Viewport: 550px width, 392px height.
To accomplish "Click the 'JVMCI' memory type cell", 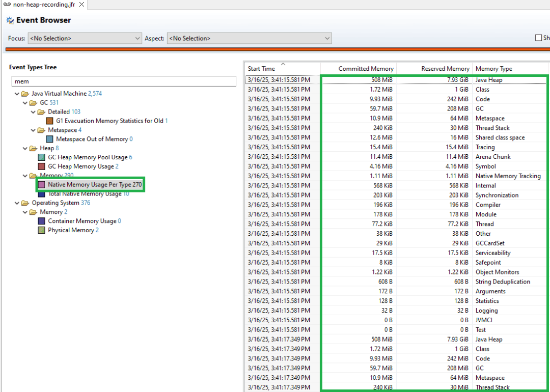I will tap(484, 320).
